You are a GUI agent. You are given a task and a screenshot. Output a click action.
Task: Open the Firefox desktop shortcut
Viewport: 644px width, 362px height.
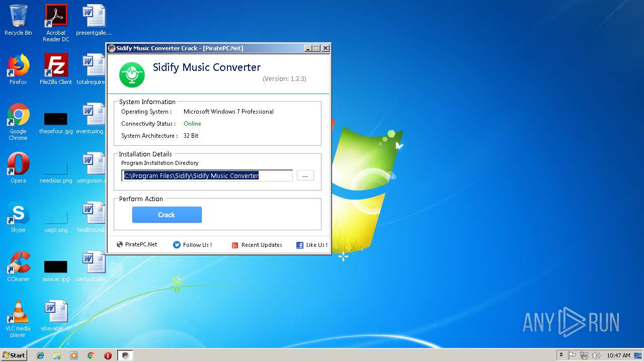[x=18, y=69]
